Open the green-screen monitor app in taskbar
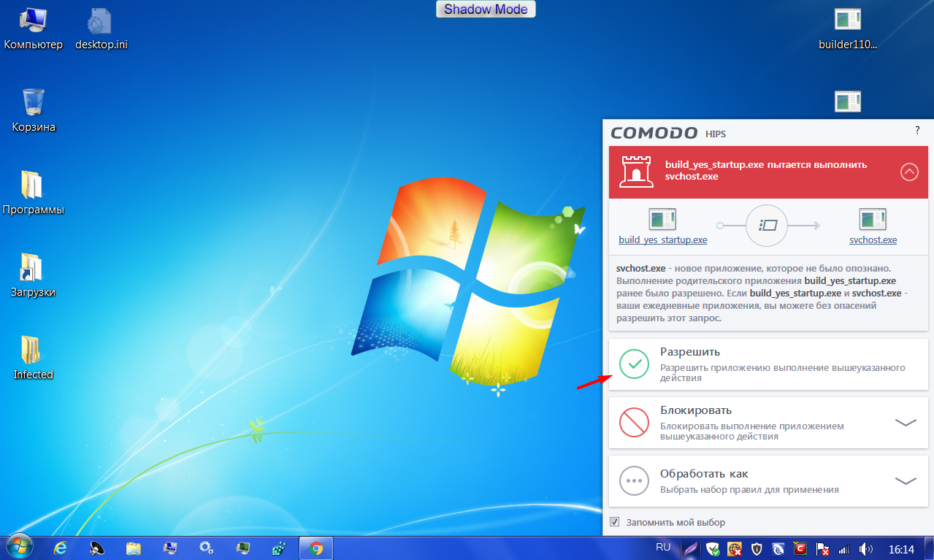The image size is (934, 560). [x=242, y=548]
